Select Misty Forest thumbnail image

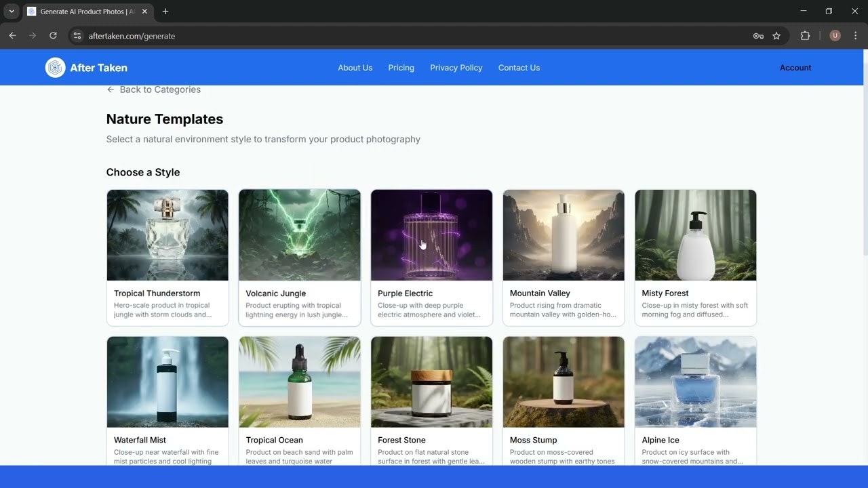click(696, 235)
